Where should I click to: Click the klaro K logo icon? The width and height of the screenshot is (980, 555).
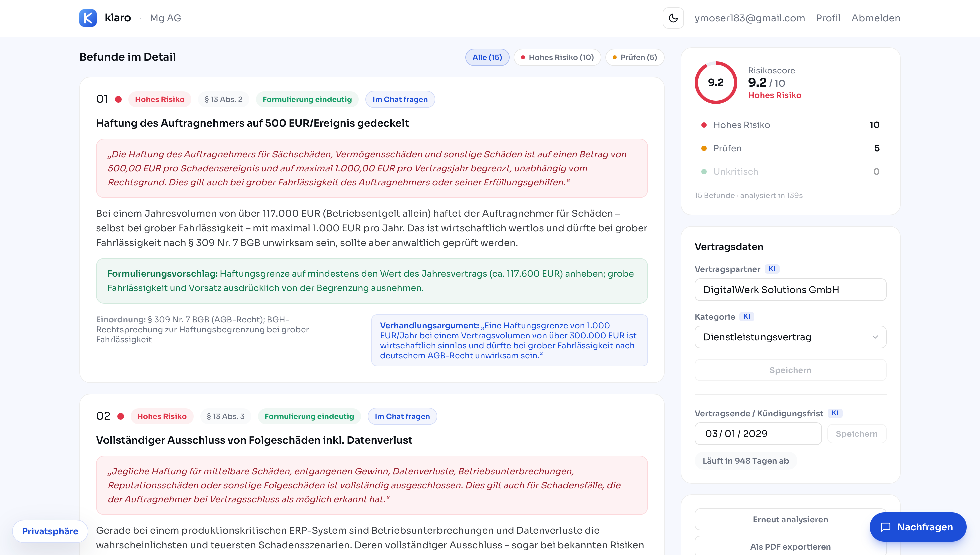point(88,18)
